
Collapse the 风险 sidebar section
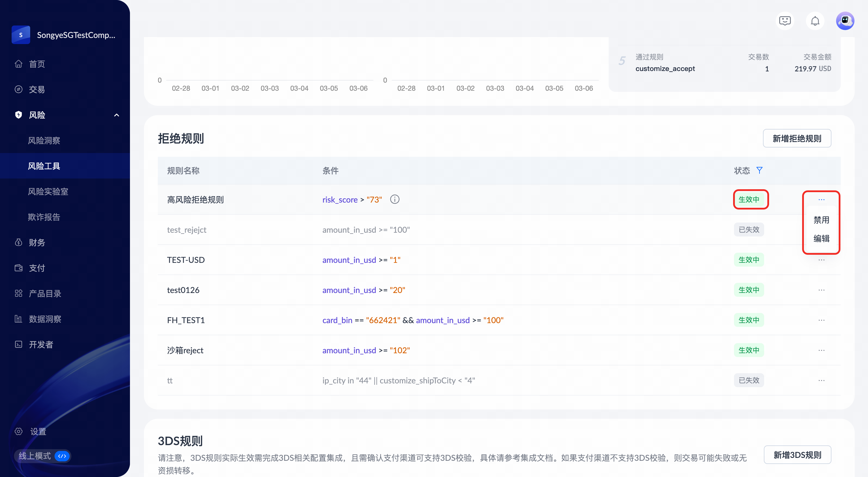(117, 115)
